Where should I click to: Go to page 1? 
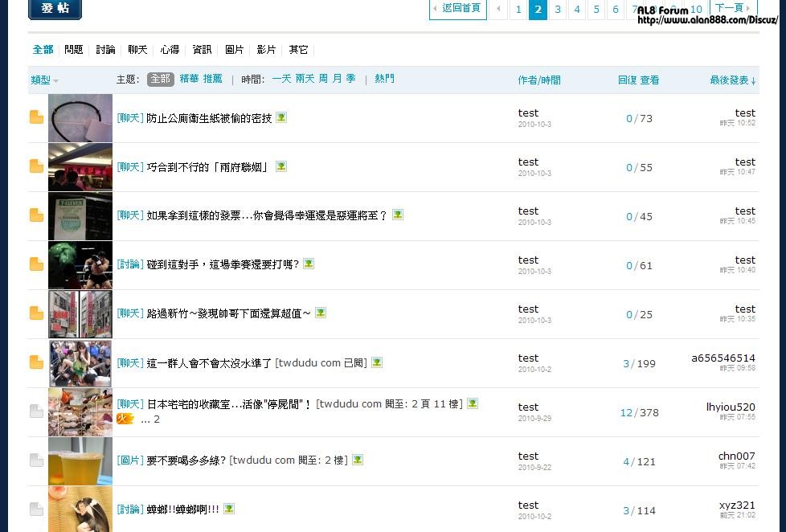pos(518,9)
